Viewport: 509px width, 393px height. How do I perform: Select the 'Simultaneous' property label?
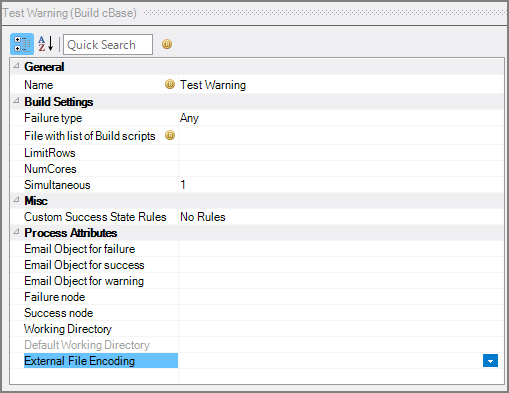pyautogui.click(x=57, y=185)
